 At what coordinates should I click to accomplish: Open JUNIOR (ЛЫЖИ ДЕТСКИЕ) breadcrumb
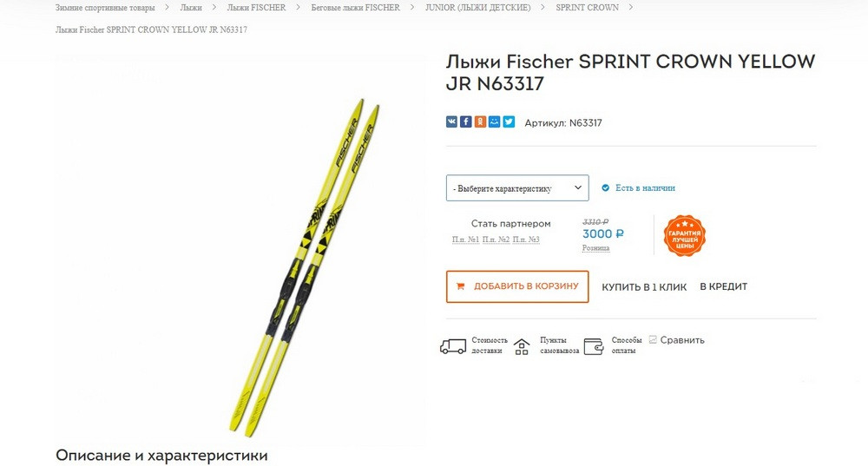point(477,8)
